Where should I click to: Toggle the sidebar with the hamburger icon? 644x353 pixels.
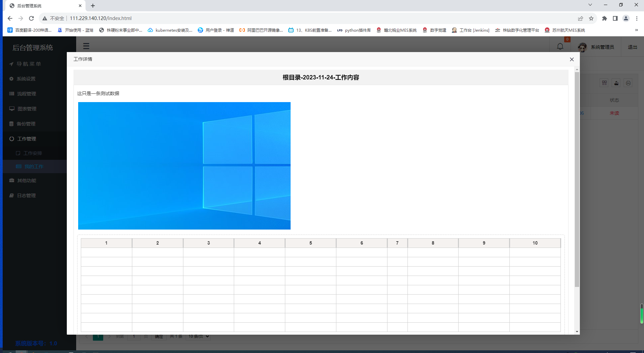point(86,46)
